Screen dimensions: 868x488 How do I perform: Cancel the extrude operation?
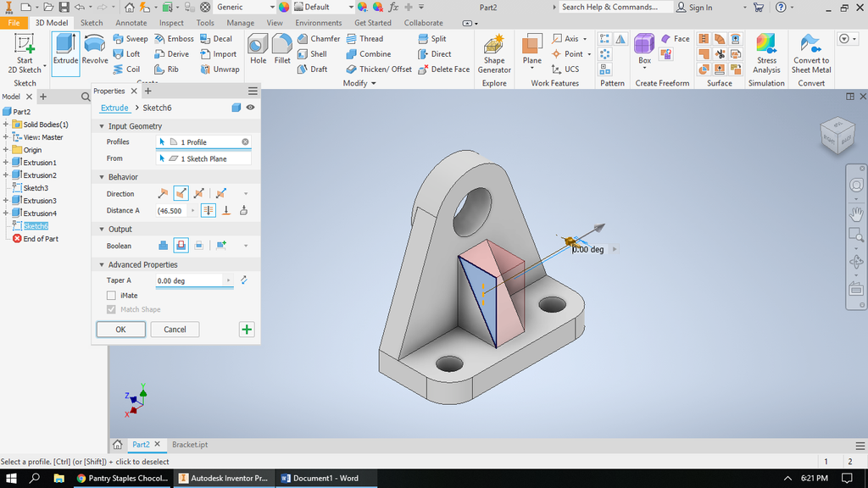tap(175, 330)
